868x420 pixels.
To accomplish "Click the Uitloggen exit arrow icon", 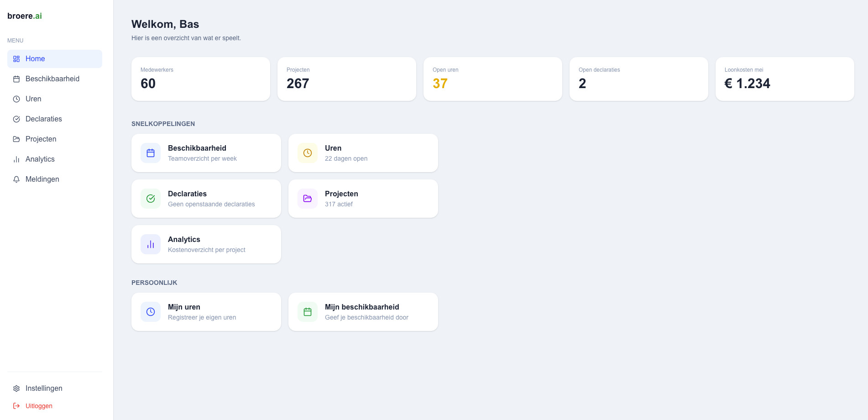I will point(16,406).
